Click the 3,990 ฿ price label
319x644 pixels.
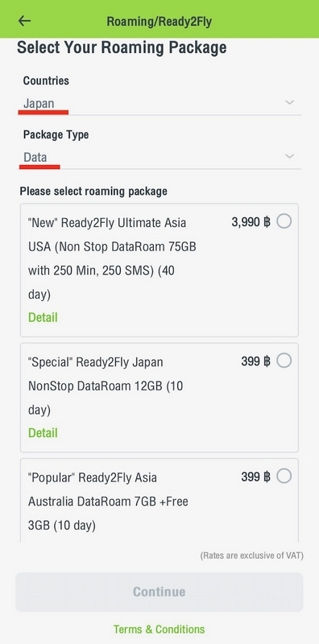coord(251,222)
